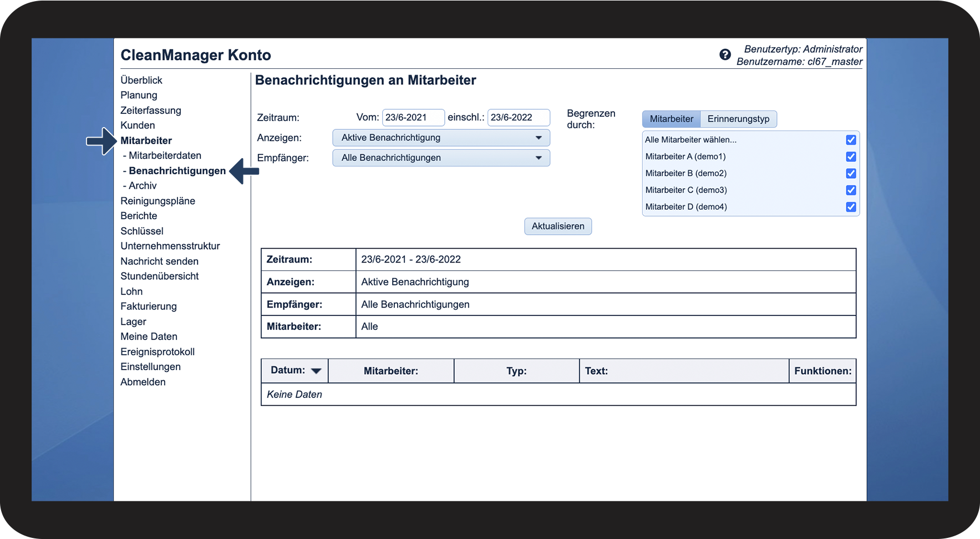Uncheck Alle Mitarbeiter wählen checkbox
The height and width of the screenshot is (539, 980).
(x=850, y=140)
